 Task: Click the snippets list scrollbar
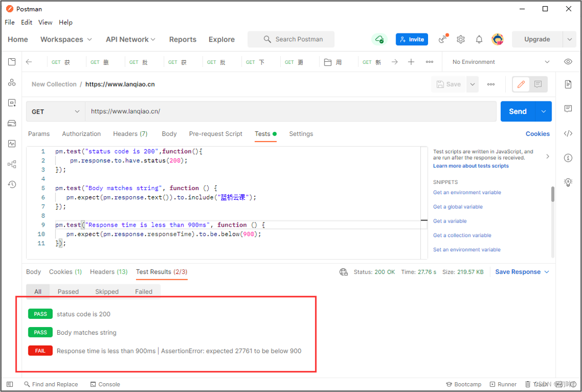pos(553,194)
